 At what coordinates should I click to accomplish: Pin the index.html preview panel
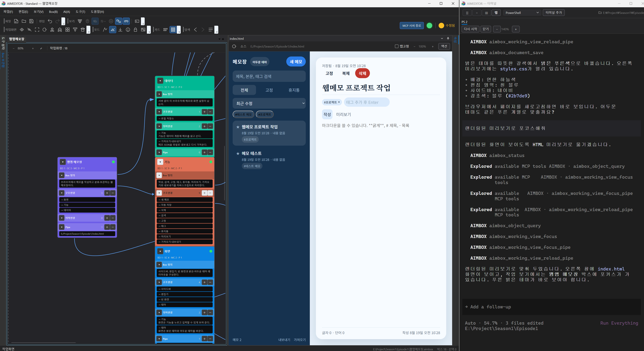pyautogui.click(x=448, y=39)
